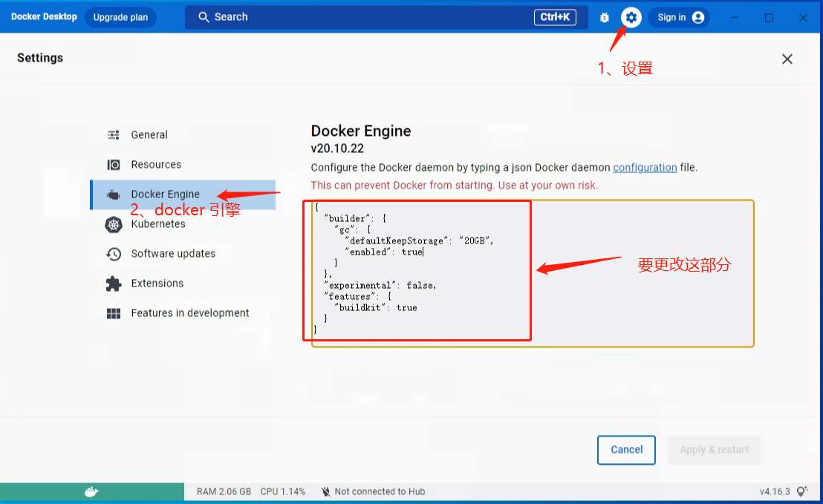Open the Troubleshoot bug icon in title bar
Screen dimensions: 823x504
604,16
